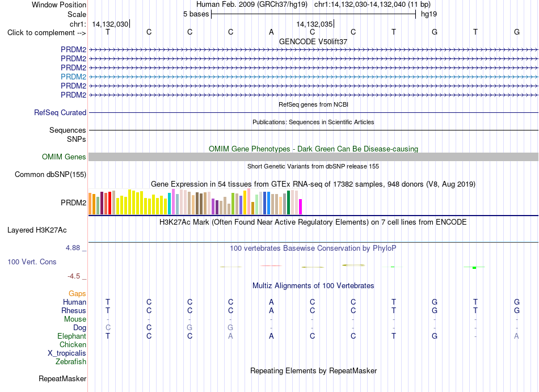Select the light-blue highlighted PRDM2 transcript label
The height and width of the screenshot is (392, 539).
pos(73,77)
